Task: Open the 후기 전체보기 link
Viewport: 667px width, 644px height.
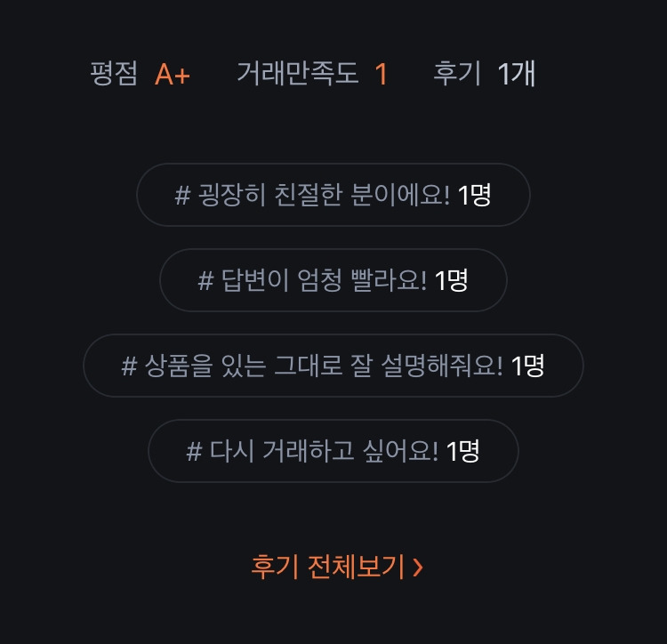Action: [337, 567]
